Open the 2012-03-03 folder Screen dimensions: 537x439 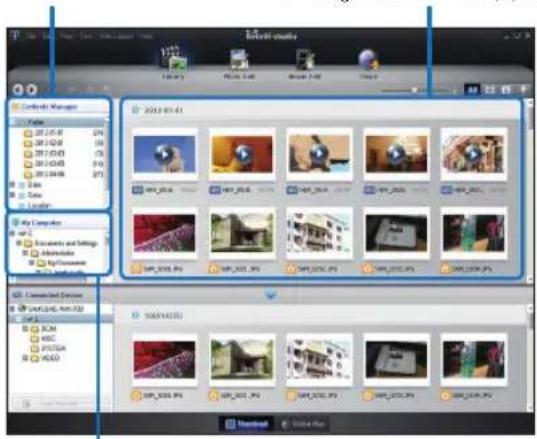(x=49, y=153)
